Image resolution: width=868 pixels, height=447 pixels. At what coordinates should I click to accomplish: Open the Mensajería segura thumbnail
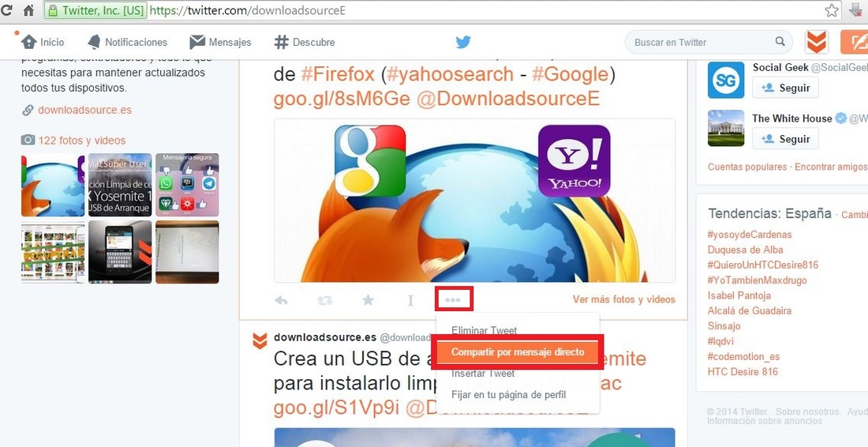(x=187, y=185)
